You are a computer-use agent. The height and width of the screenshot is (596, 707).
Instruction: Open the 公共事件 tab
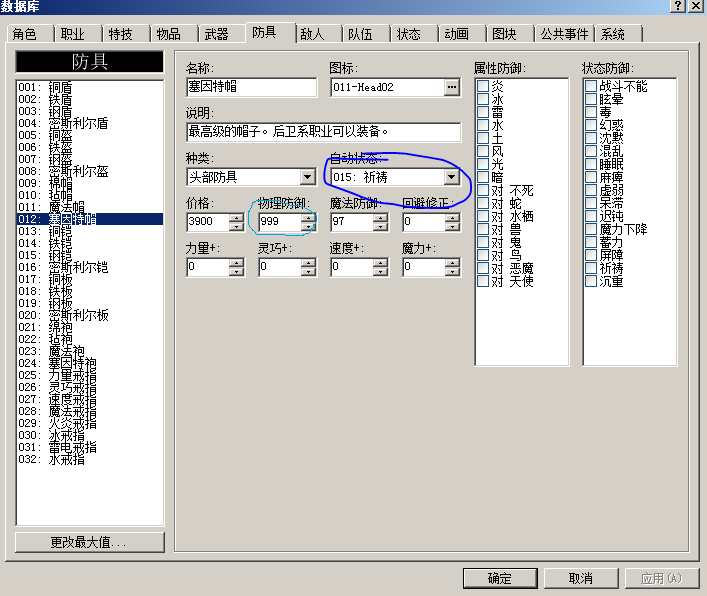[x=564, y=34]
